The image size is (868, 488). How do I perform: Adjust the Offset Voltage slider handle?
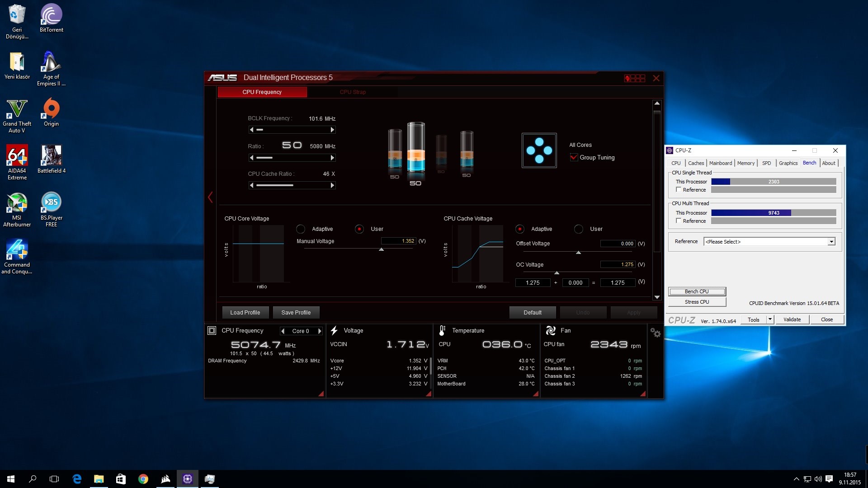point(578,252)
